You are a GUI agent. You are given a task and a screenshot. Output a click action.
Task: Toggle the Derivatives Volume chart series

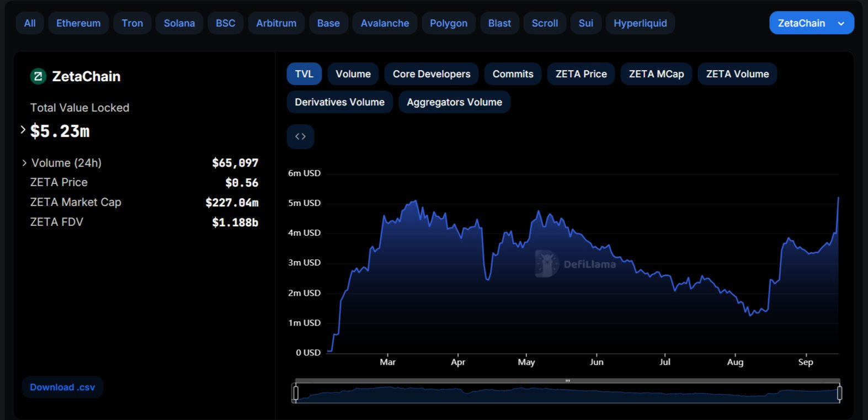339,102
